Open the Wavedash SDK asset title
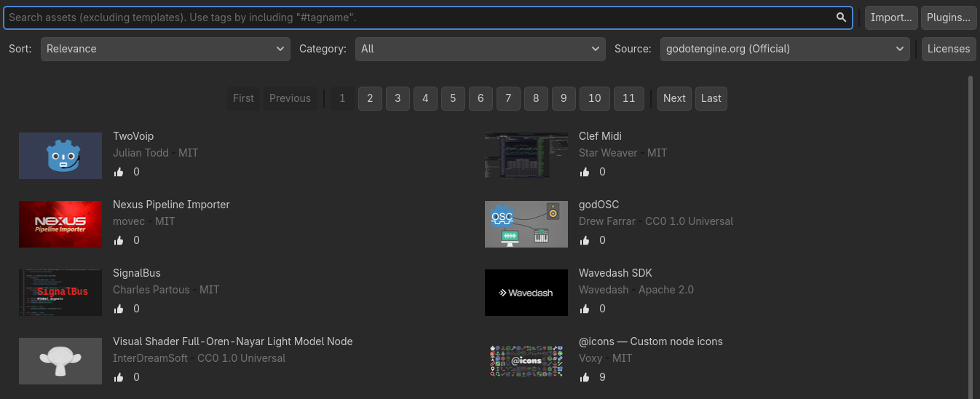The width and height of the screenshot is (980, 399). (x=615, y=273)
